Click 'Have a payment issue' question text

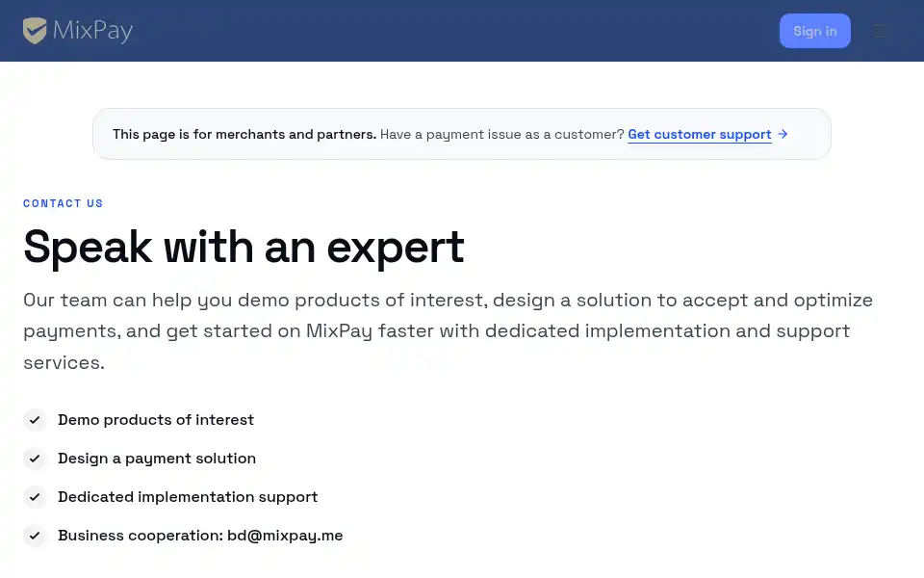coord(502,135)
